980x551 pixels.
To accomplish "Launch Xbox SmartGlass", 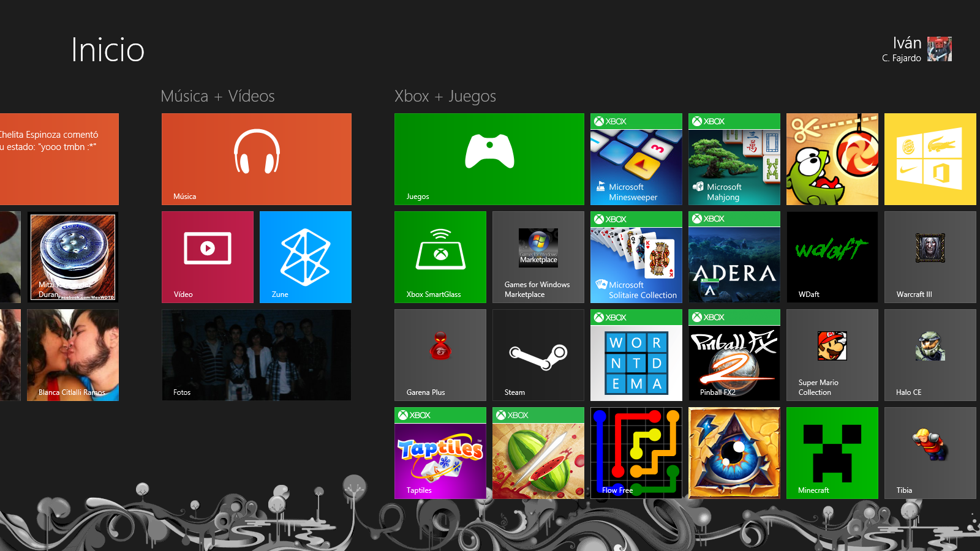I will pyautogui.click(x=440, y=257).
